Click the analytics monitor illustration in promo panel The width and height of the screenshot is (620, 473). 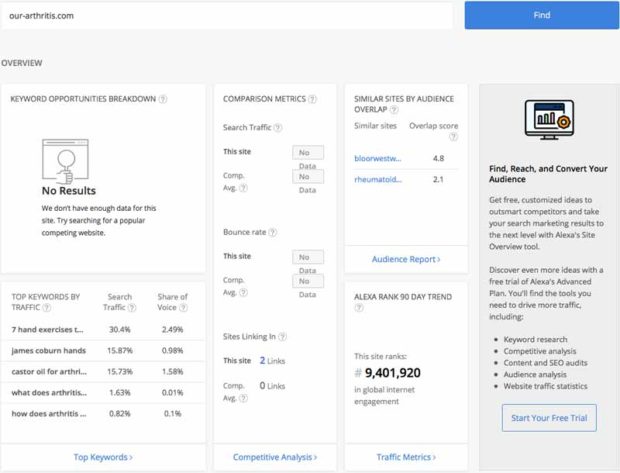click(547, 120)
